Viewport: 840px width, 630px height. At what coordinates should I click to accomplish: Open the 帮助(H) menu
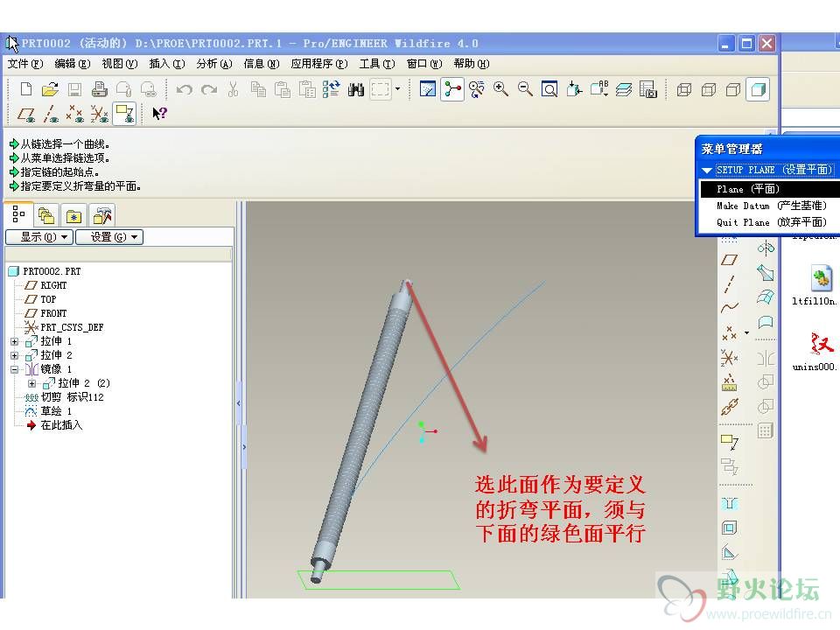coord(471,64)
